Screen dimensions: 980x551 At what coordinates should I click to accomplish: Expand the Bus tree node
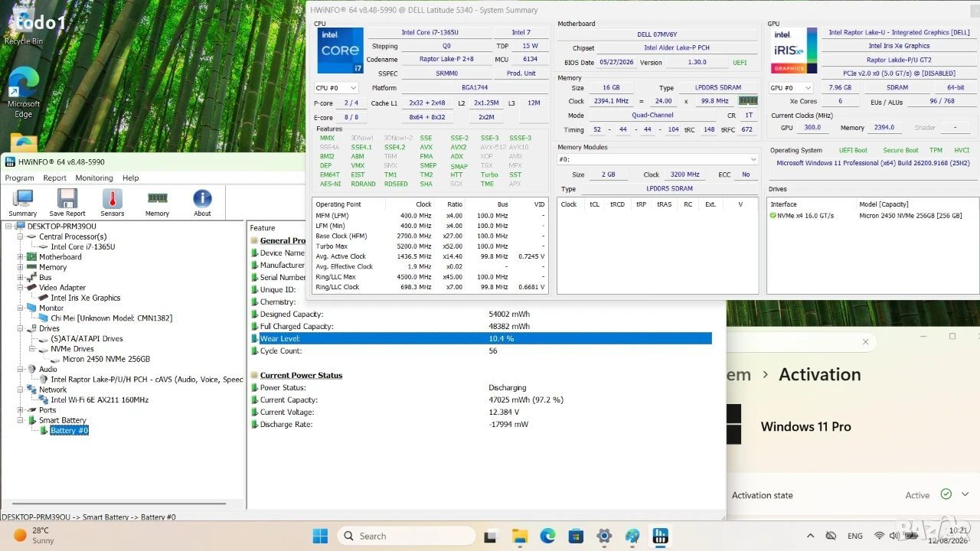click(x=21, y=278)
